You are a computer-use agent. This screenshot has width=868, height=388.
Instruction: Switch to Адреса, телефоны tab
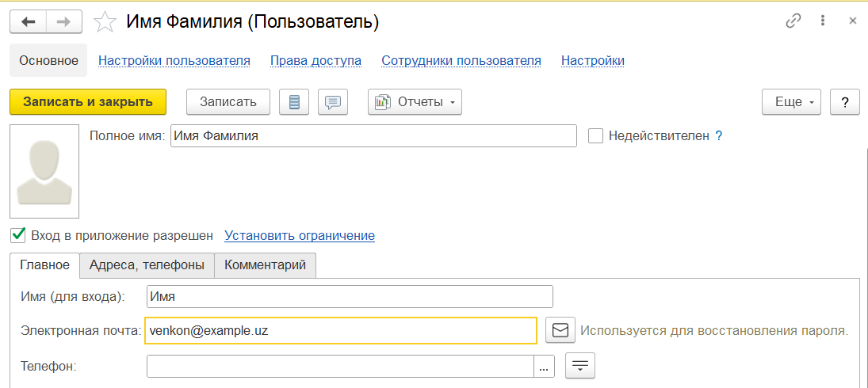(147, 265)
